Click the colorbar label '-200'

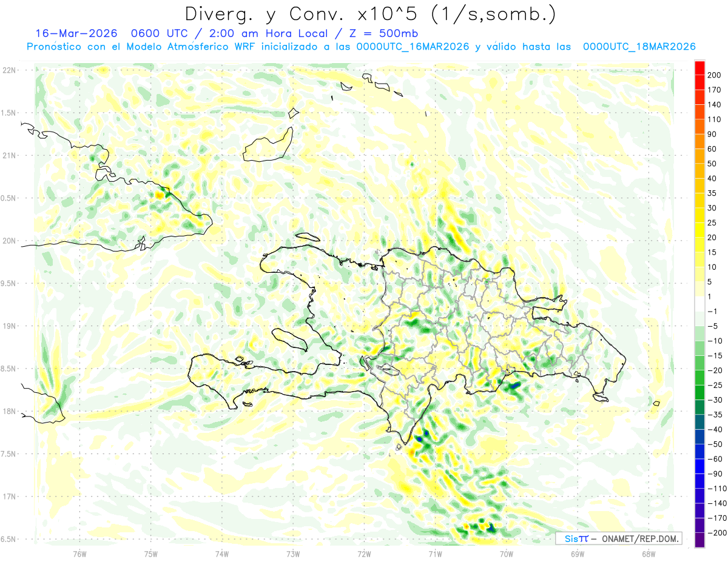click(717, 533)
